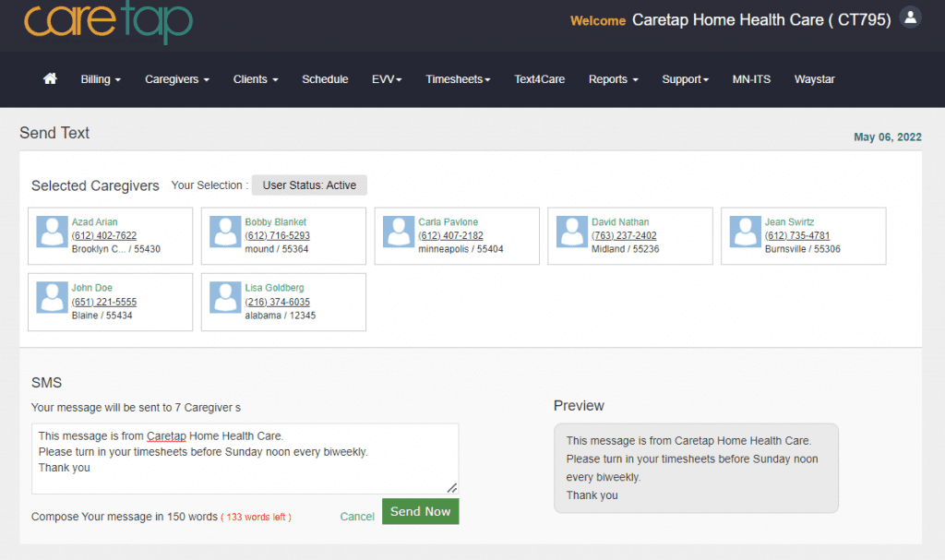Screen dimensions: 945x560
Task: Click the Home icon in navigation bar
Action: click(50, 79)
